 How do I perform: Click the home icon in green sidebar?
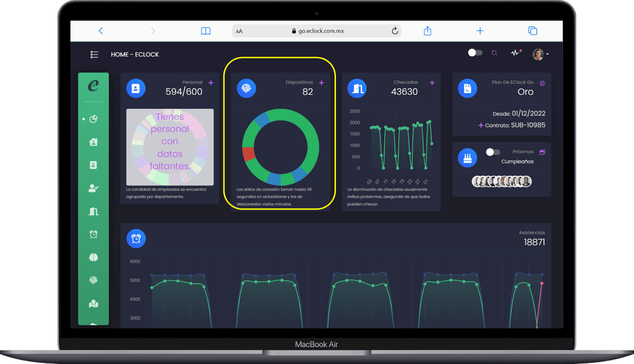click(x=94, y=142)
